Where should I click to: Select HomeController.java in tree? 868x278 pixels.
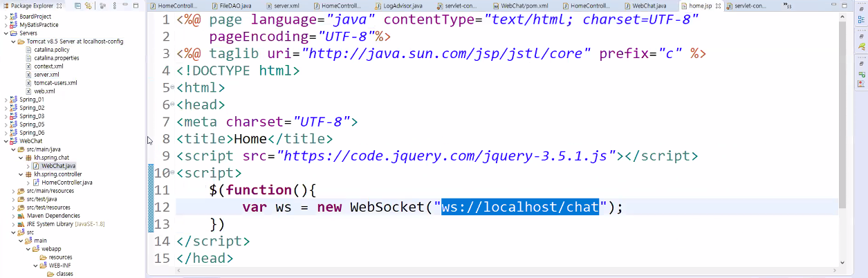click(x=62, y=183)
